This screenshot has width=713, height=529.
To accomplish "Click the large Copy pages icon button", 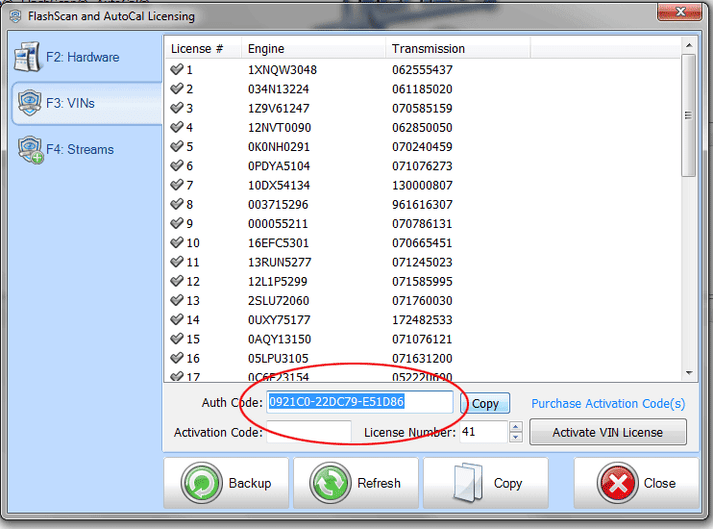I will 485,483.
